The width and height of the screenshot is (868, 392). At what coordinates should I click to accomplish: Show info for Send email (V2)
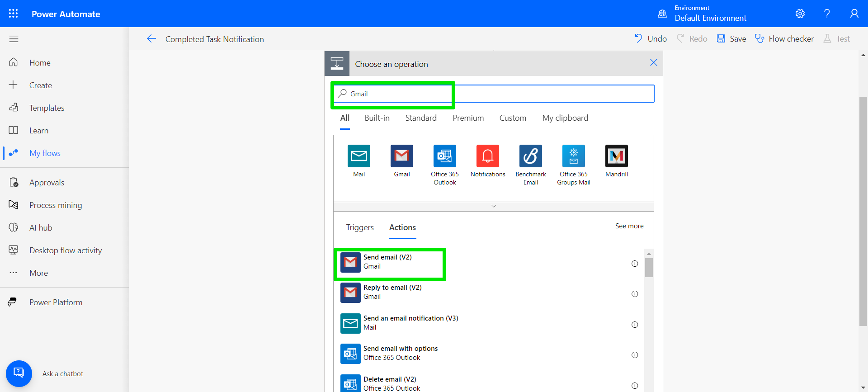coord(635,264)
